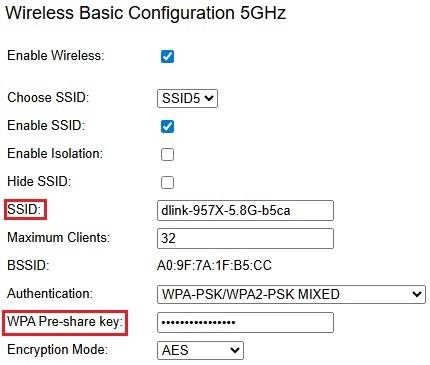Click the Enable Wireless label text
Screen dimensions: 430x365
tap(56, 56)
